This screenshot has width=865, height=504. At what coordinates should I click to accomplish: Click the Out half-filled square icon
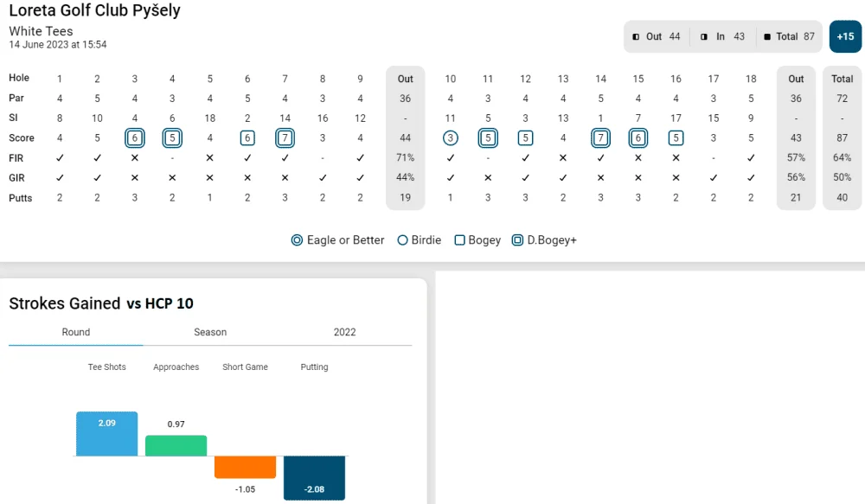coord(636,37)
